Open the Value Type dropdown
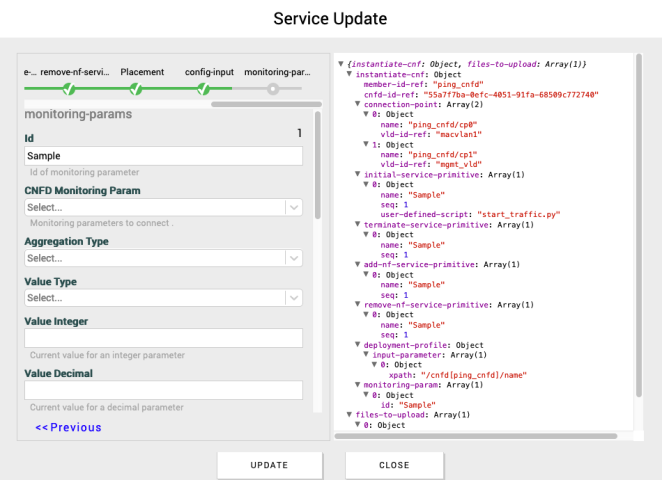Screen dimensions: 662x480 click(163, 298)
